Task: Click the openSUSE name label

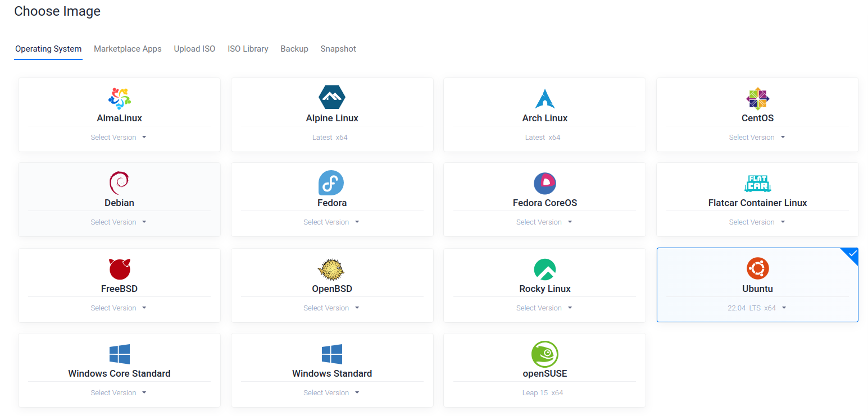Action: (545, 373)
